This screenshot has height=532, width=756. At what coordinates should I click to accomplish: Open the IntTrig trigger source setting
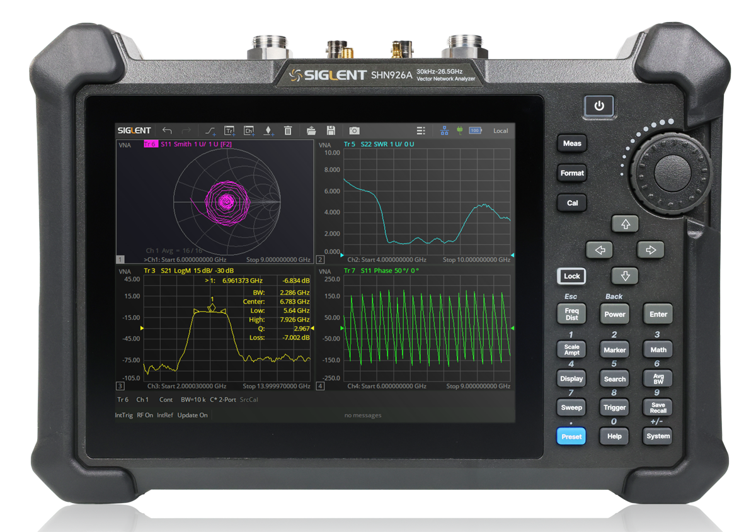click(124, 416)
